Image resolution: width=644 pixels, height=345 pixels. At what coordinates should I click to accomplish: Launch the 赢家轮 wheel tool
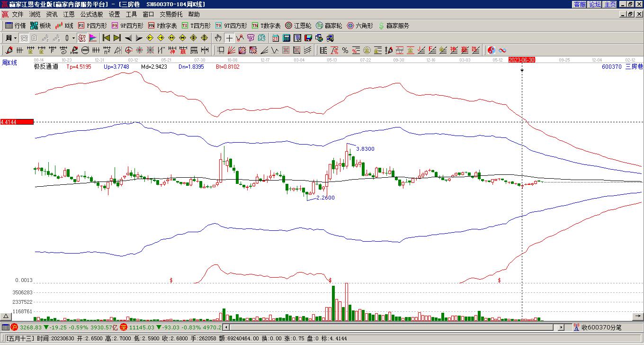[329, 26]
